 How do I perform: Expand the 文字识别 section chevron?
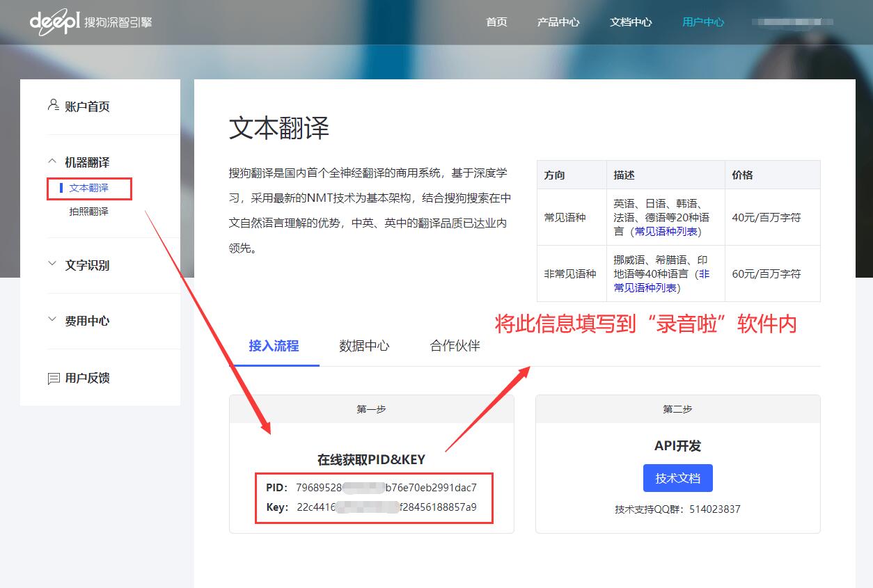(x=52, y=264)
